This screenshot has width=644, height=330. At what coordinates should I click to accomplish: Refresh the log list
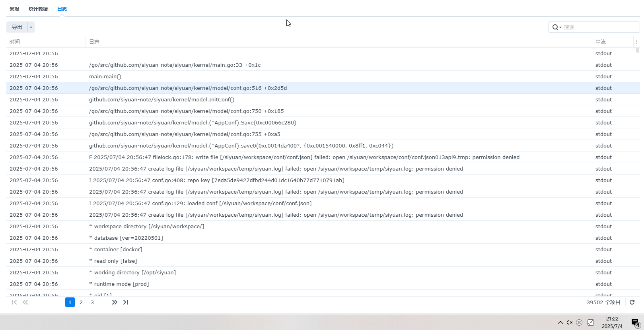coord(632,302)
